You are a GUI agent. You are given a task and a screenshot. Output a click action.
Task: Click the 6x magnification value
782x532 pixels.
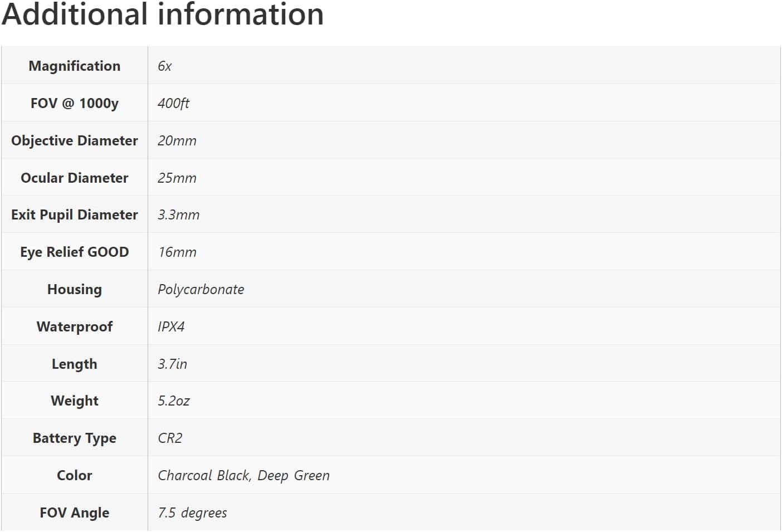[x=165, y=66]
